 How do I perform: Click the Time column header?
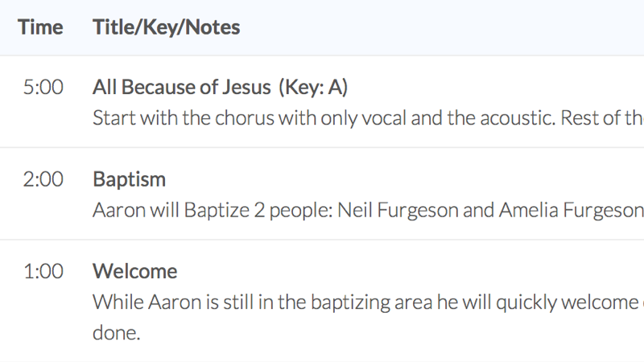click(40, 27)
